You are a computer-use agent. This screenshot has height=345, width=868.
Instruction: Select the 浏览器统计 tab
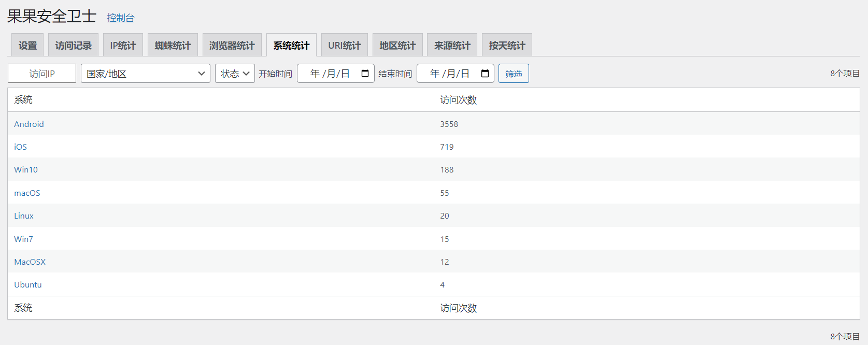(x=232, y=45)
